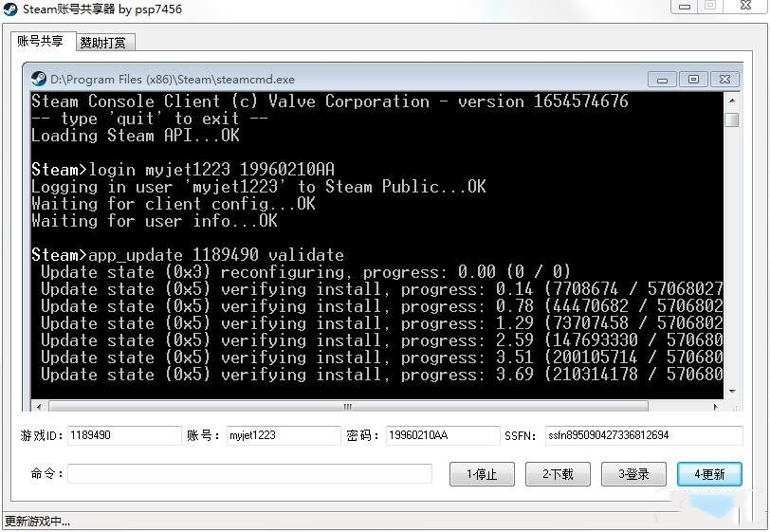Minimize the Steam账号共享器 main window

(685, 7)
